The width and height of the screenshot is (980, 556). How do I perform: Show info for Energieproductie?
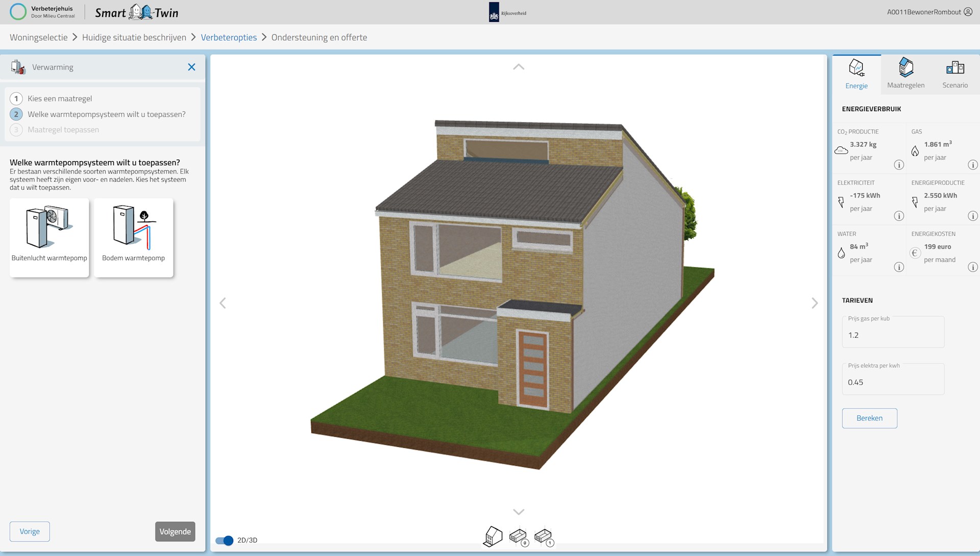[973, 216]
